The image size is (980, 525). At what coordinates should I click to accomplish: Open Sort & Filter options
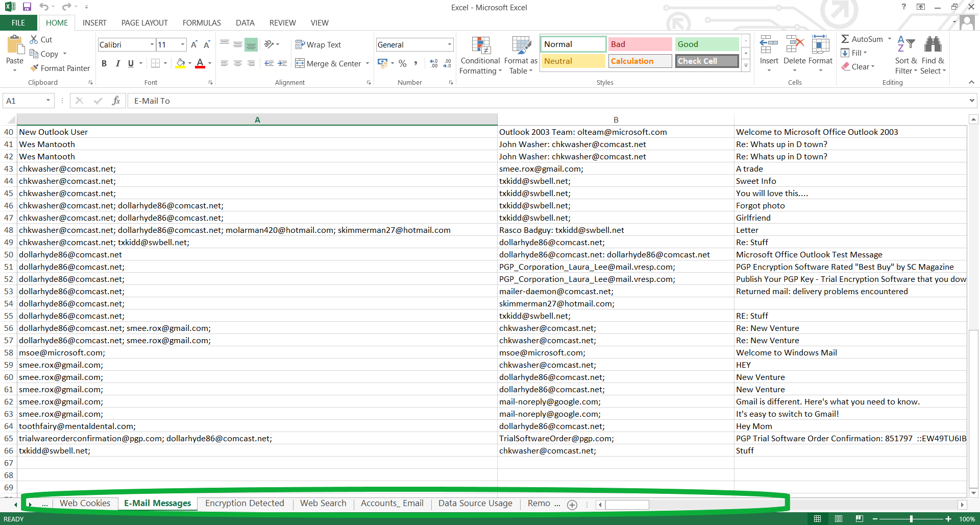coord(906,55)
